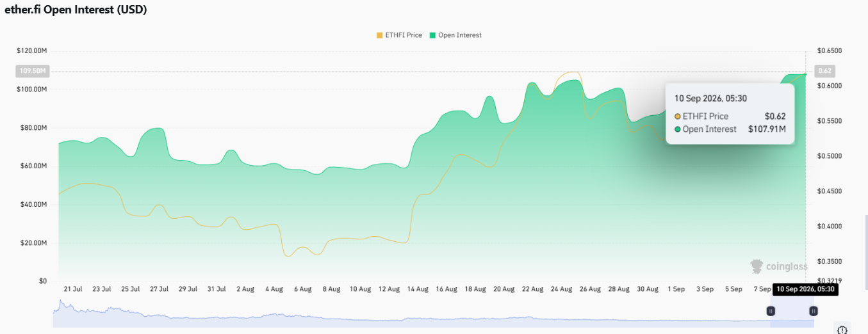The height and width of the screenshot is (334, 868).
Task: Click the yellow ETHFI Price legend swatch
Action: 379,35
